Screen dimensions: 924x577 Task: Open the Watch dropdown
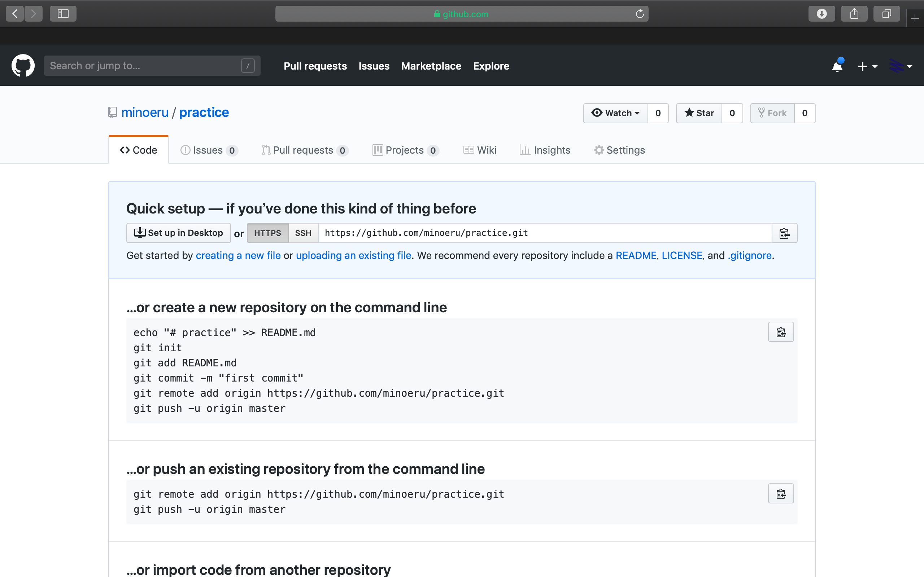pyautogui.click(x=615, y=113)
